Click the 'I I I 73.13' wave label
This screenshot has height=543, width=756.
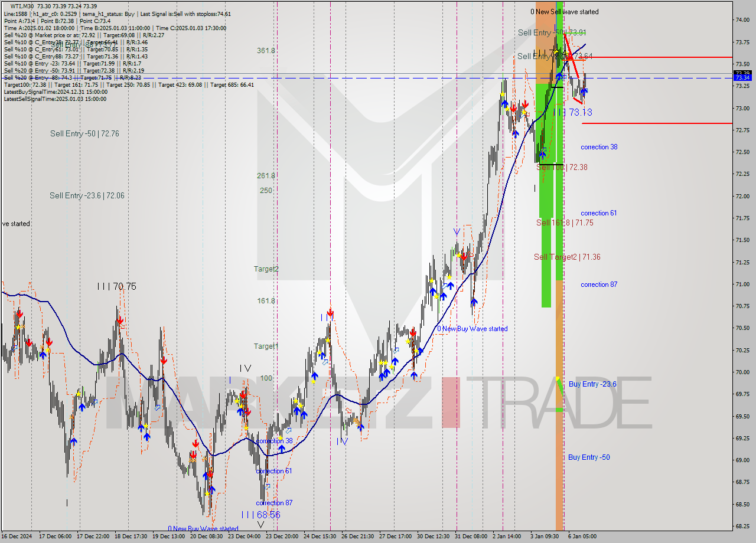pyautogui.click(x=572, y=112)
